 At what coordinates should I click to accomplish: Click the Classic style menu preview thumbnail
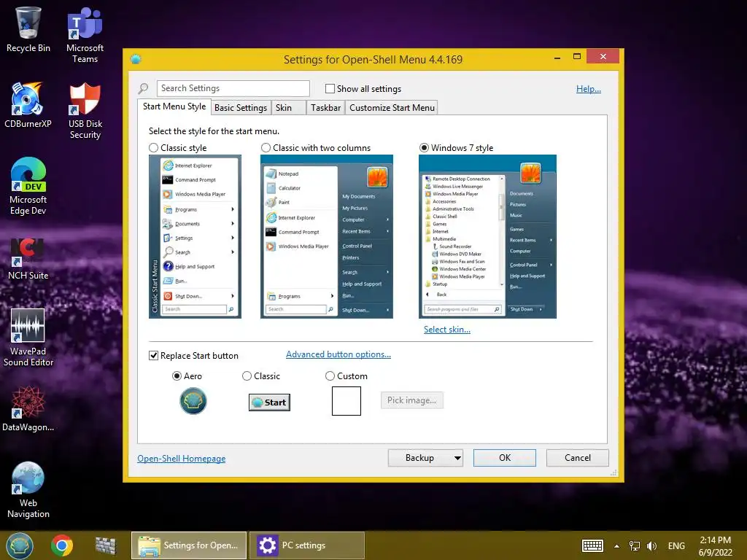[x=195, y=237]
